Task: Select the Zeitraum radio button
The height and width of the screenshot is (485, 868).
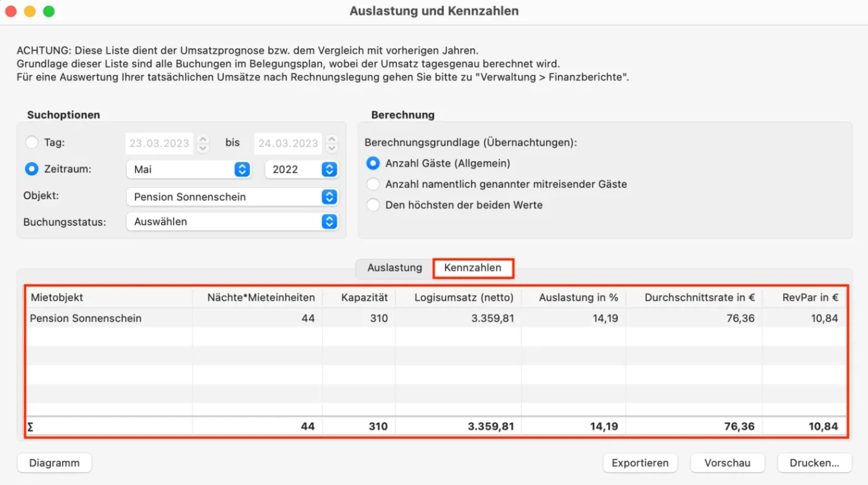Action: 32,169
